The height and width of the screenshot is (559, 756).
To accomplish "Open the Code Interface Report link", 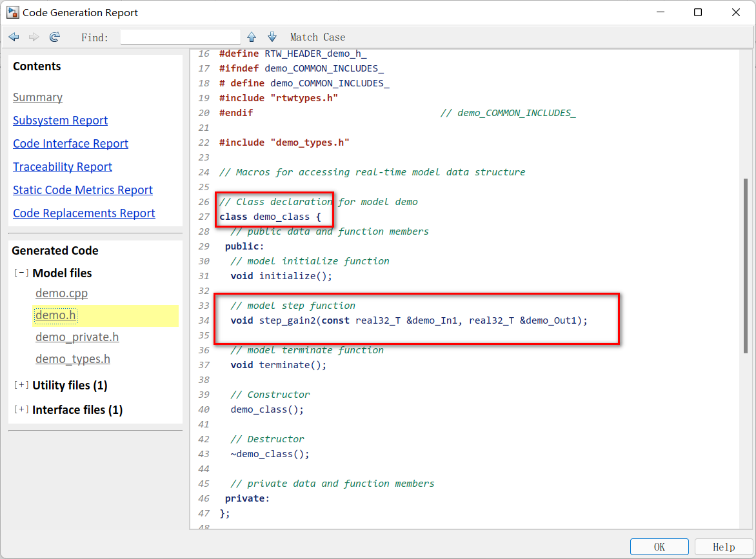I will click(x=70, y=144).
